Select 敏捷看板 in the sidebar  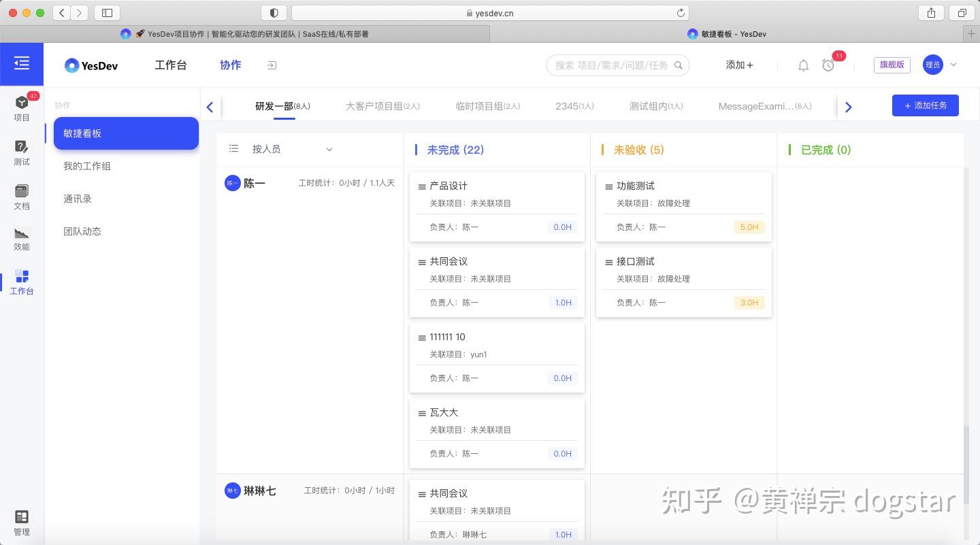pyautogui.click(x=126, y=133)
